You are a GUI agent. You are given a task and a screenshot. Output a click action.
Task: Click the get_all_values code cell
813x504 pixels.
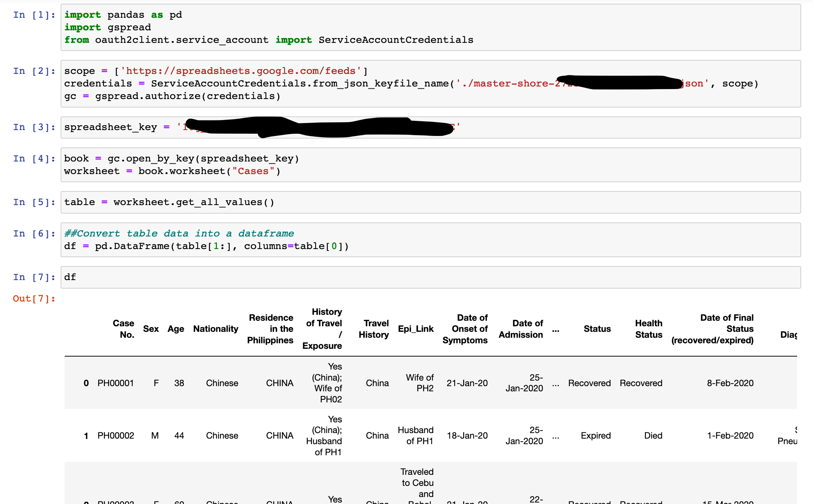click(431, 202)
